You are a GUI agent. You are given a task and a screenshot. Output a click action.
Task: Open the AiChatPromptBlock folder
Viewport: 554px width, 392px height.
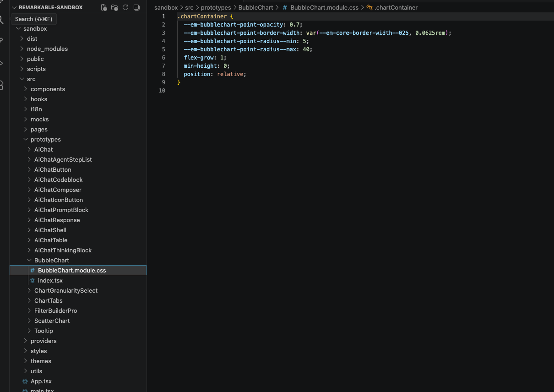tap(61, 210)
